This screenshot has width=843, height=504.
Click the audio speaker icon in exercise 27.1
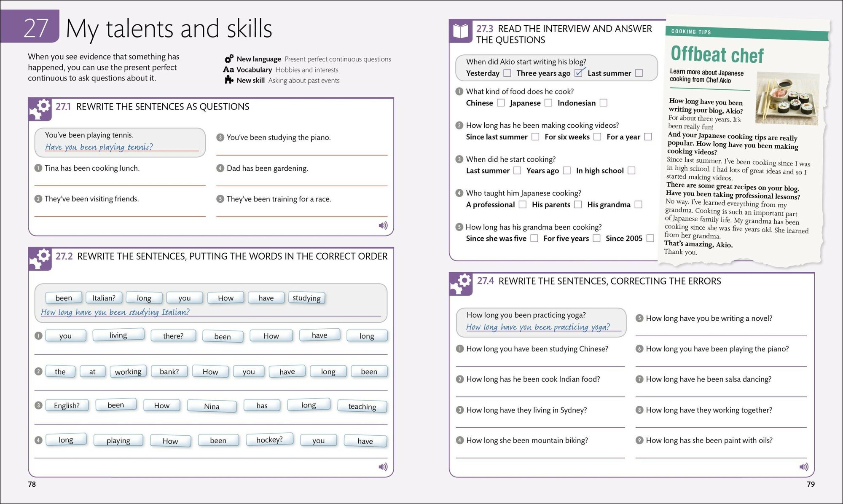coord(383,225)
